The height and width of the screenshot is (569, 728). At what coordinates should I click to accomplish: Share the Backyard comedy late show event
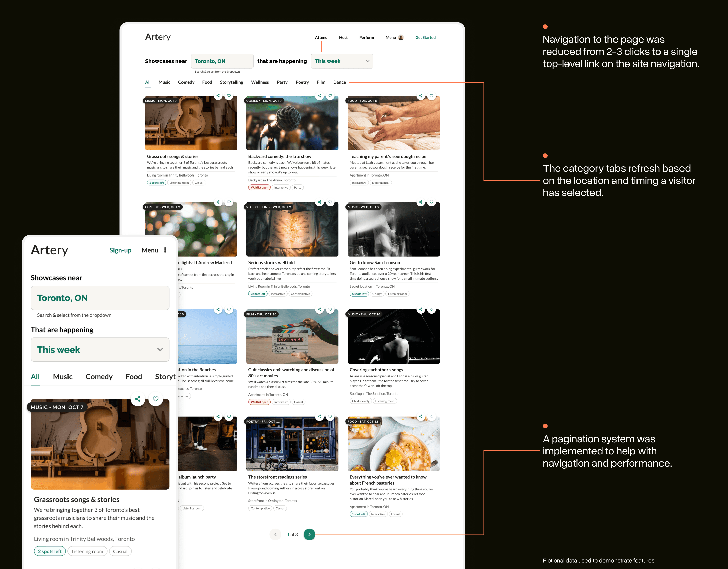(319, 96)
